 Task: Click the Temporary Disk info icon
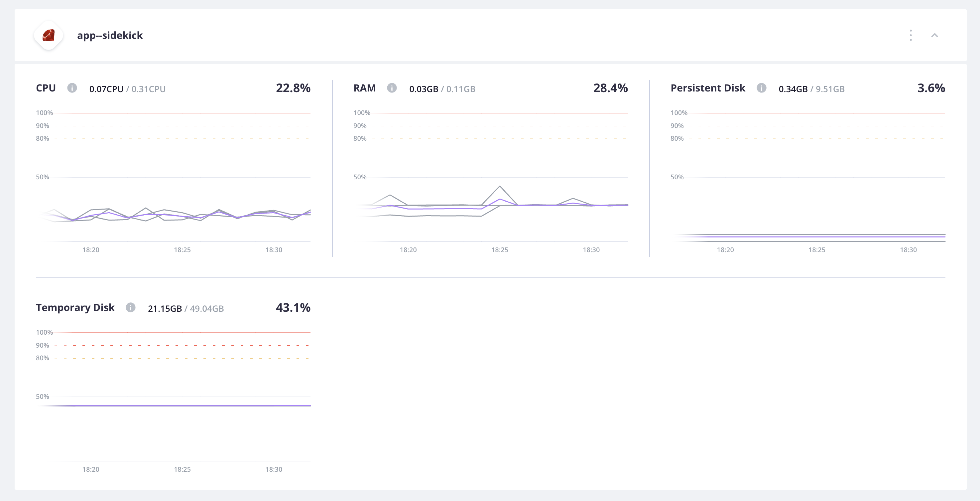131,308
